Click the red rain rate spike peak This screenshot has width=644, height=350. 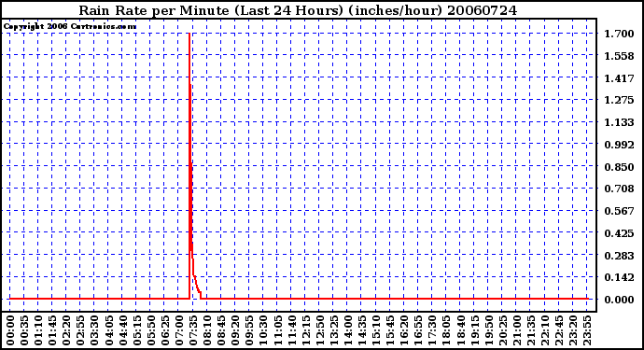pos(189,35)
